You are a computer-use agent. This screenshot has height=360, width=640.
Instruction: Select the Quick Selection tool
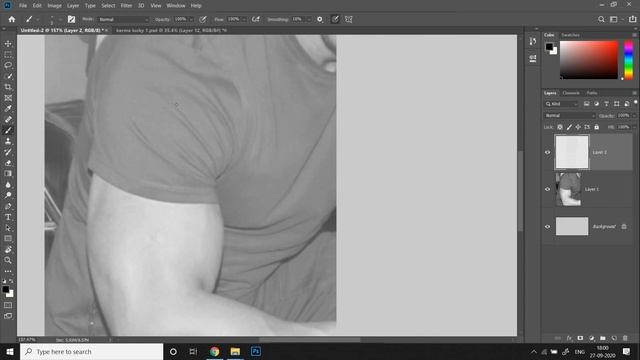coord(8,76)
